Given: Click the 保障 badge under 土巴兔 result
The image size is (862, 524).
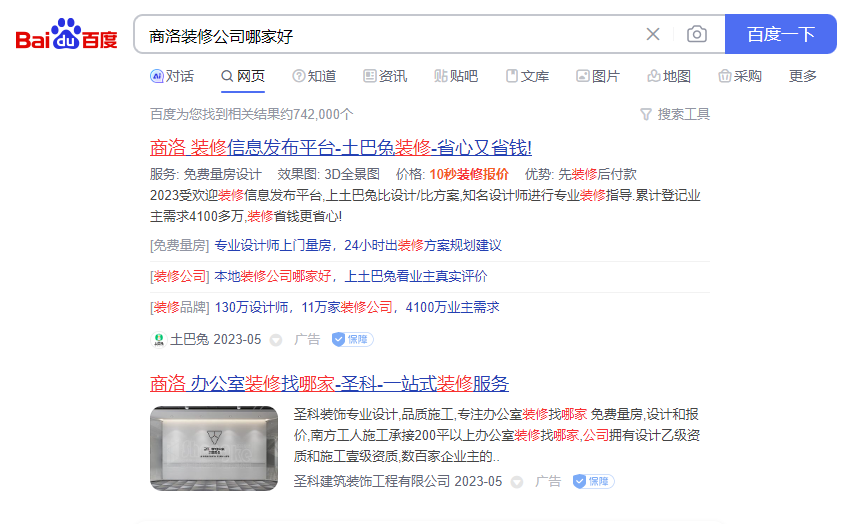Looking at the screenshot, I should 352,339.
